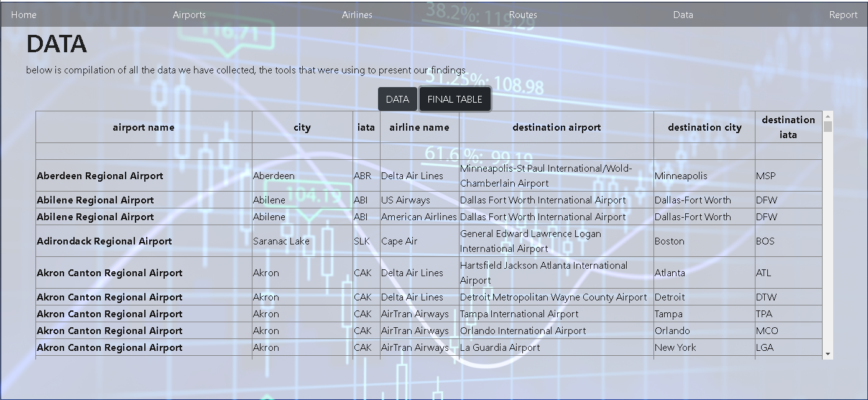The image size is (868, 400).
Task: Click the American Airlines cell
Action: pos(419,216)
